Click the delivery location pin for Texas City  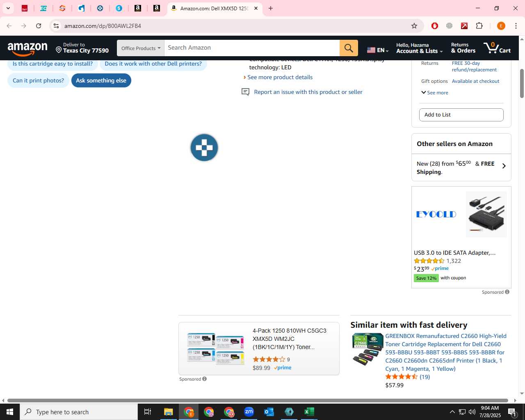point(59,50)
